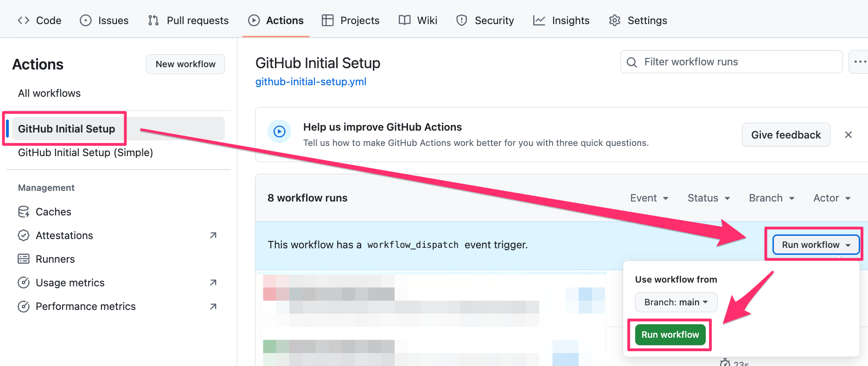Switch to the Wiki tab
868x366 pixels.
coord(418,20)
